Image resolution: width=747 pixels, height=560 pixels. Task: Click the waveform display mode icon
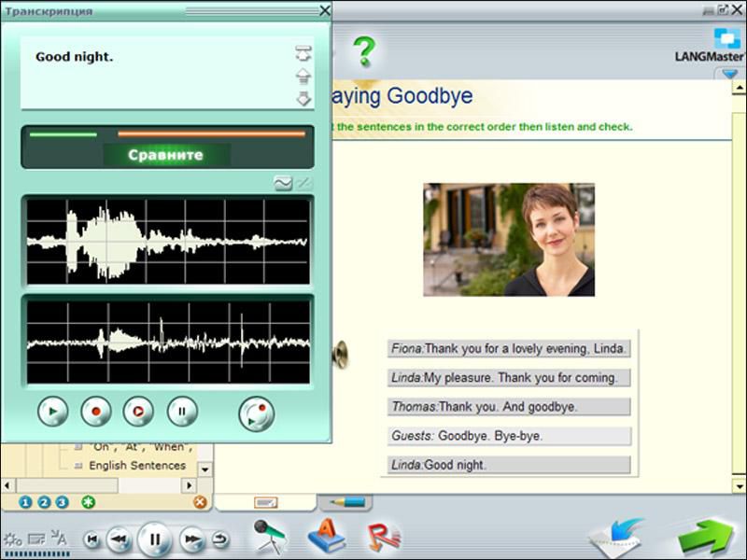point(283,184)
